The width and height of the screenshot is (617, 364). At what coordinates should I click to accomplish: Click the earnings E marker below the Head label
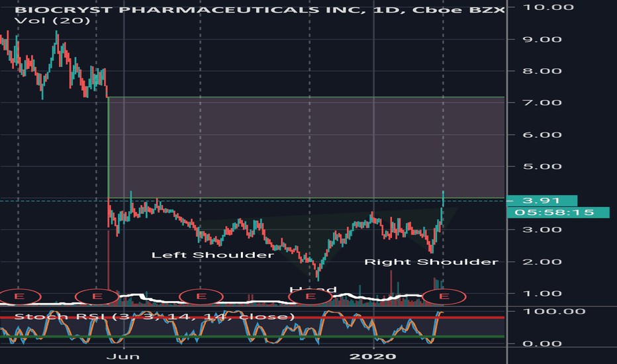[x=310, y=296]
